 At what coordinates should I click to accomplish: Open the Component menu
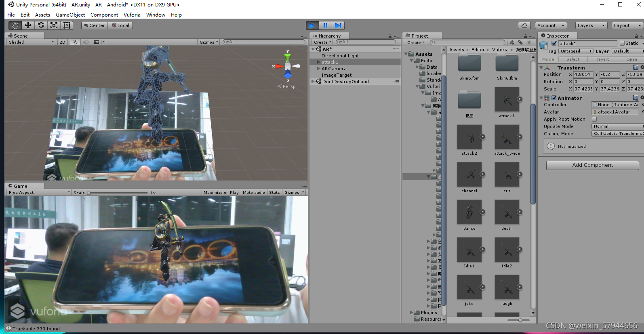[x=104, y=15]
